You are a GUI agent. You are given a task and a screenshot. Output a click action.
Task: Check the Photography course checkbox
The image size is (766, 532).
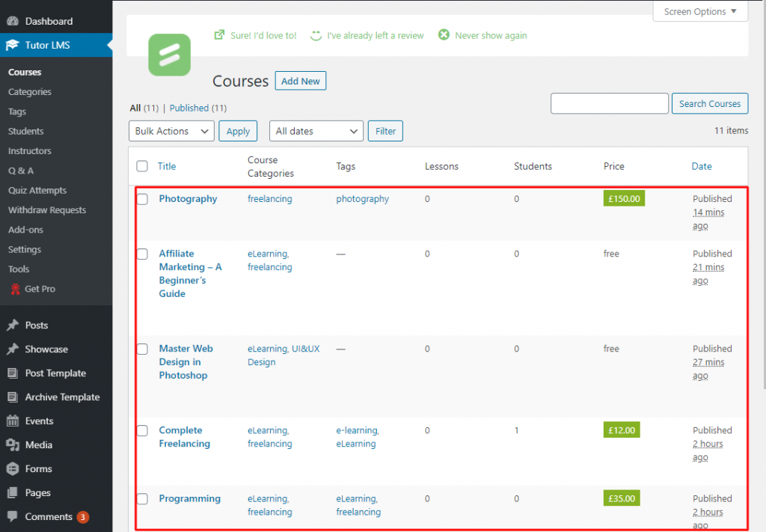pyautogui.click(x=142, y=199)
